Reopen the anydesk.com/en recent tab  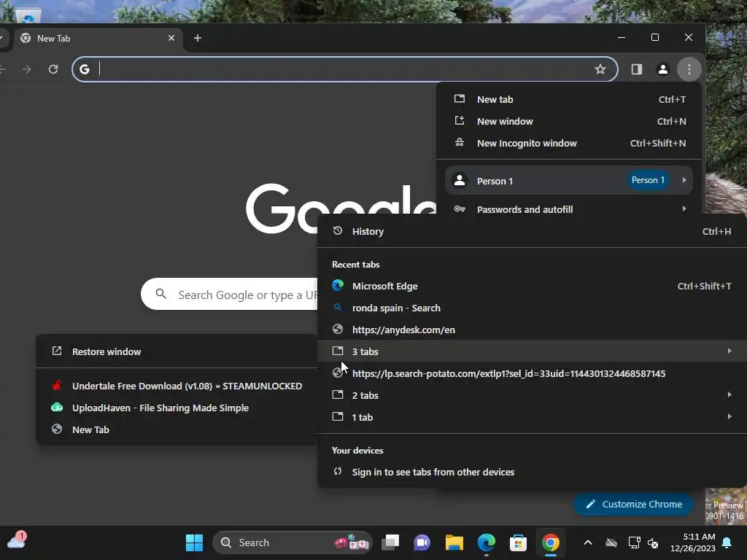(x=532, y=330)
